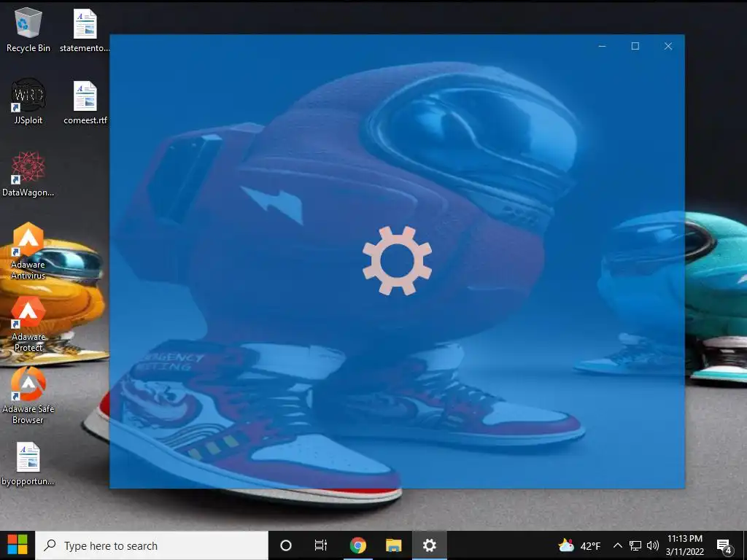Open the Recycle Bin desktop icon
The height and width of the screenshot is (560, 747).
tap(28, 29)
